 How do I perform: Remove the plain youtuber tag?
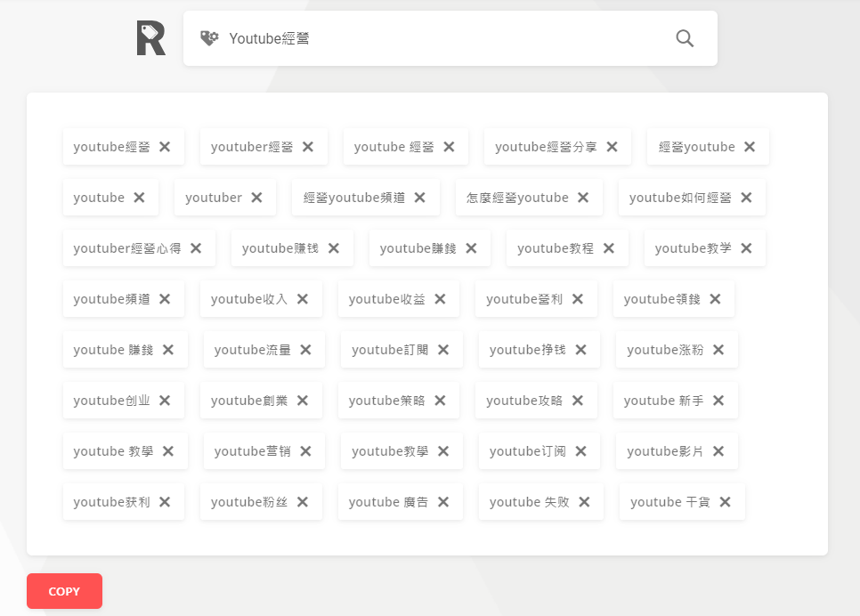click(256, 198)
